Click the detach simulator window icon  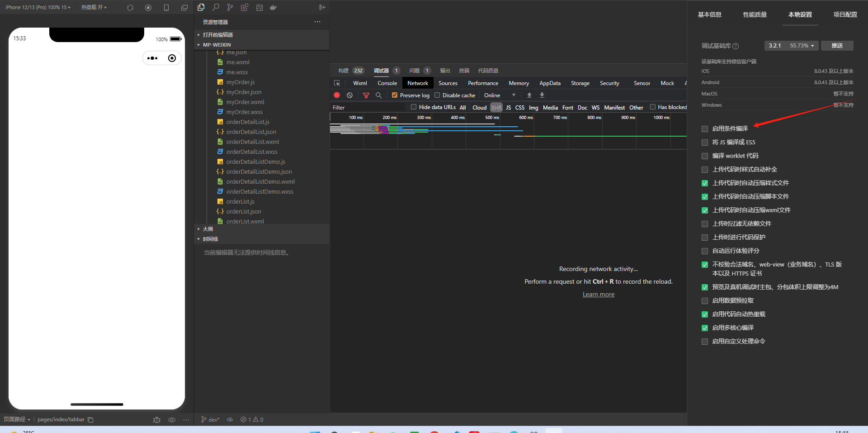click(184, 8)
